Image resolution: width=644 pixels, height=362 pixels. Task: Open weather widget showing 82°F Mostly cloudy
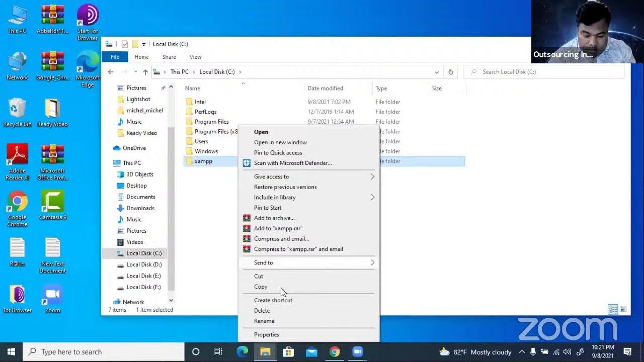[475, 352]
